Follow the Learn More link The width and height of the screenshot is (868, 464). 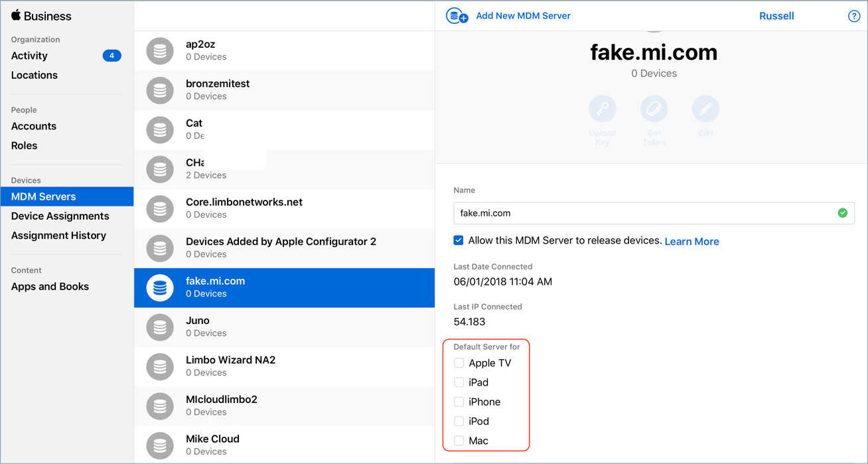click(x=692, y=241)
